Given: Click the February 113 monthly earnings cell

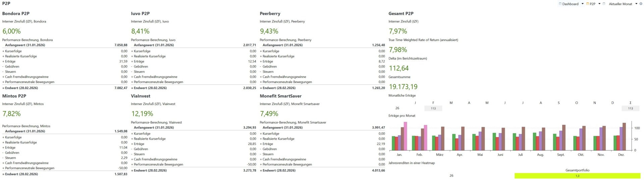Looking at the screenshot, I should [x=433, y=108].
